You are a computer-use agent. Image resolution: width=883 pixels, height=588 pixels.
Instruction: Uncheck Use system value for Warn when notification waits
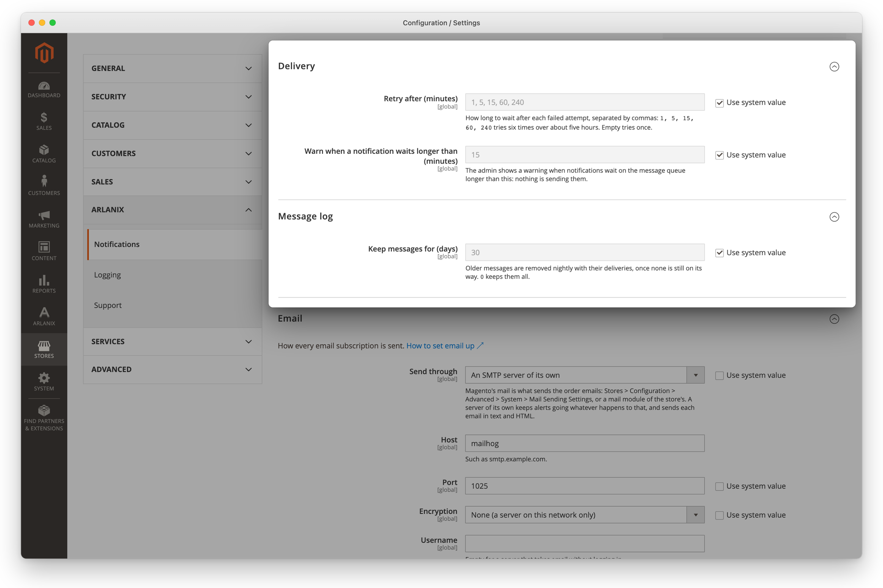[719, 155]
